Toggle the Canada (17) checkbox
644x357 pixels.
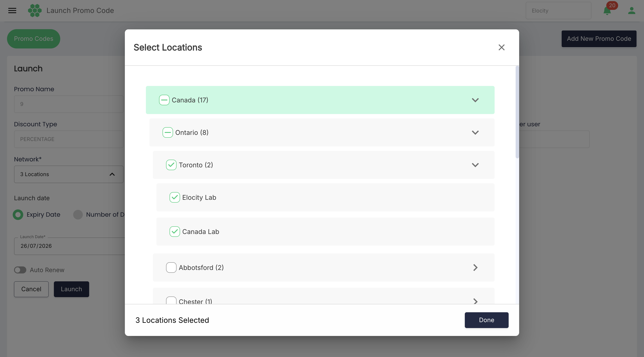(164, 100)
